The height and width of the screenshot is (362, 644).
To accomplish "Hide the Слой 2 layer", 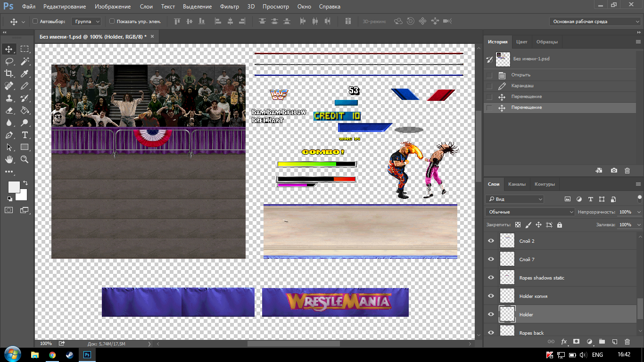I will click(x=491, y=241).
